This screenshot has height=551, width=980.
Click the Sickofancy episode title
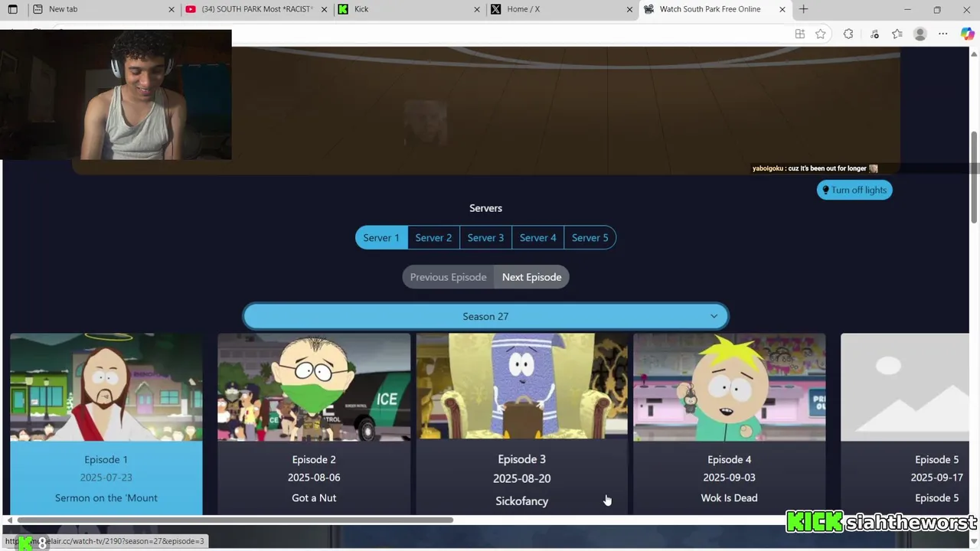pyautogui.click(x=521, y=501)
